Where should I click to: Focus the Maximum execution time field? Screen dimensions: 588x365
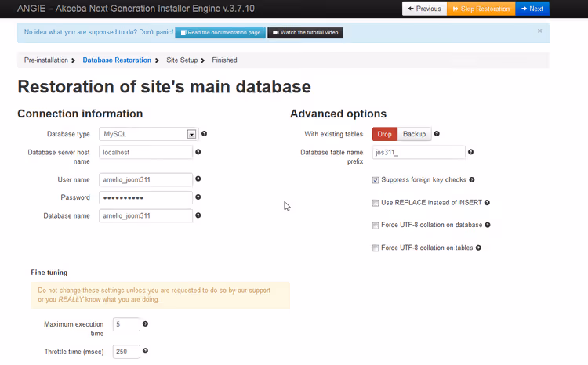coord(126,324)
